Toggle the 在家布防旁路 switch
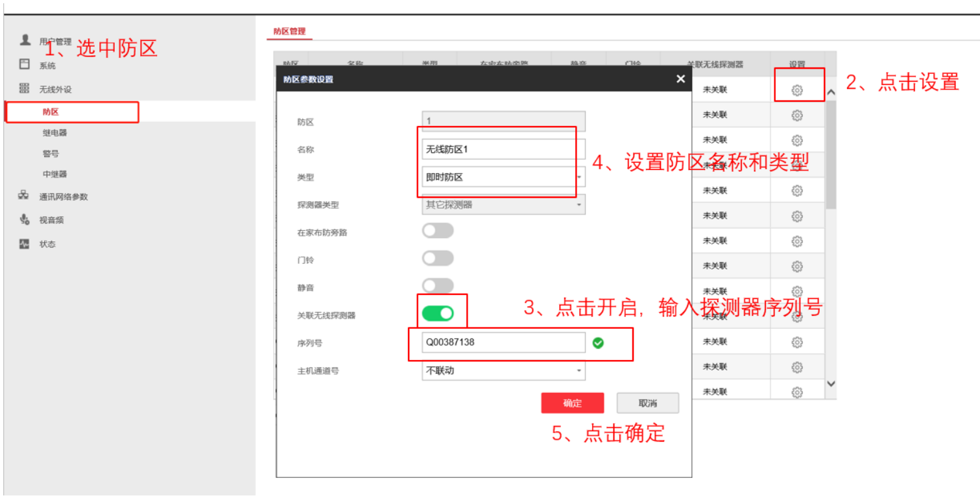 438,231
